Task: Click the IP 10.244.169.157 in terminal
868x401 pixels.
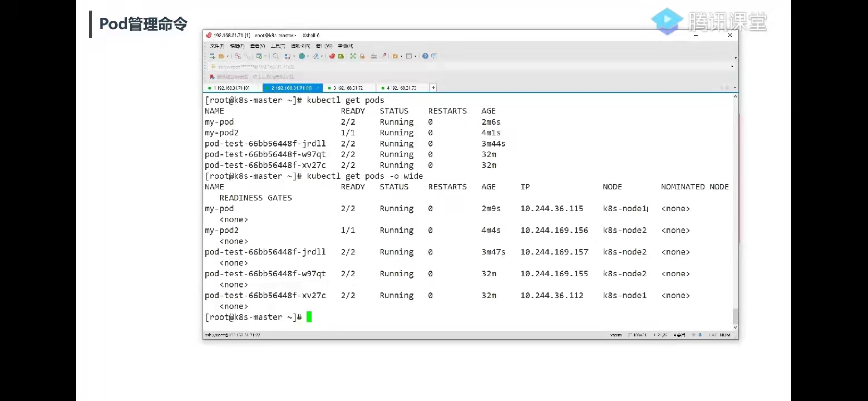Action: point(554,252)
